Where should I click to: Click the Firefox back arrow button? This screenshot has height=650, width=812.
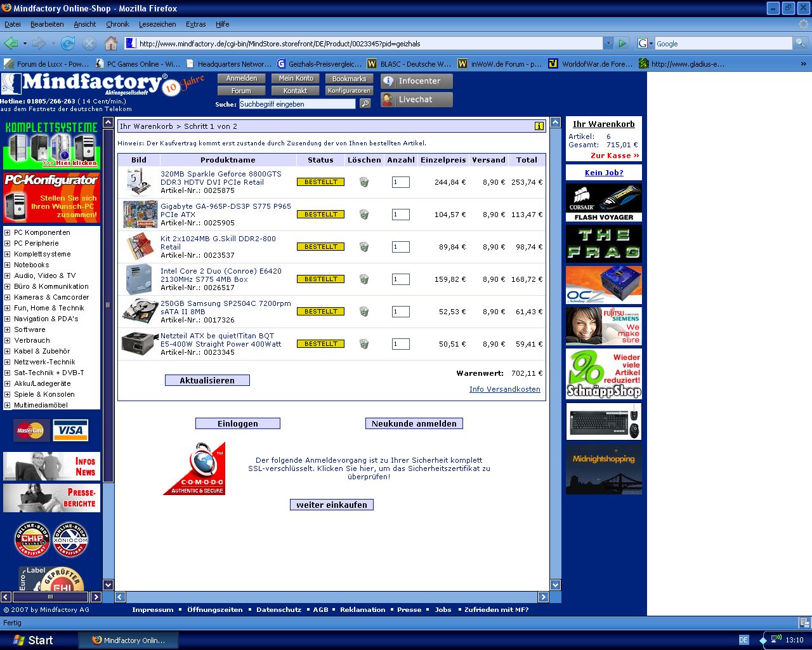tap(11, 43)
